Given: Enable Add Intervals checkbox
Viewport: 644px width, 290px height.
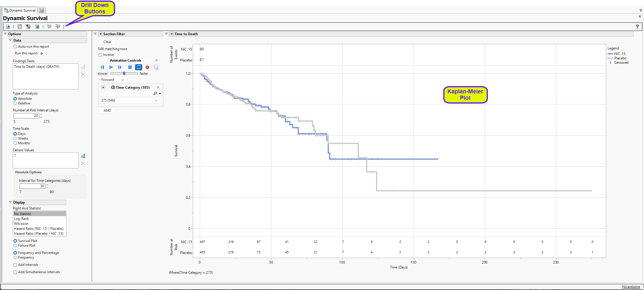Looking at the screenshot, I should click(x=15, y=265).
